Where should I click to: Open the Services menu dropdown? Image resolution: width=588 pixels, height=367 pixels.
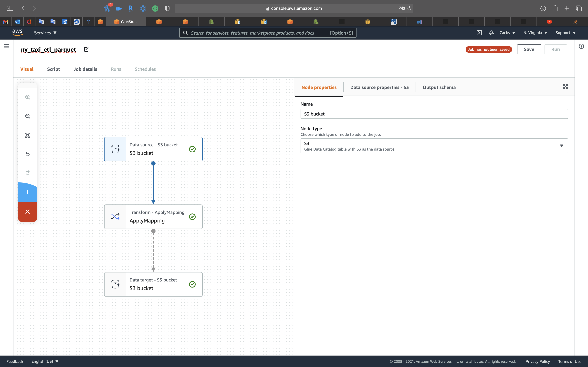point(45,33)
